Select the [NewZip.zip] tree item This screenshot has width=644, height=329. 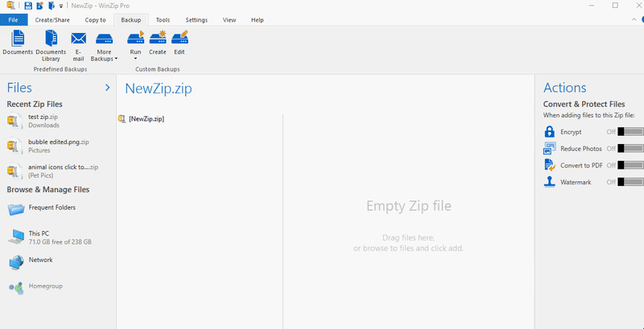point(147,119)
